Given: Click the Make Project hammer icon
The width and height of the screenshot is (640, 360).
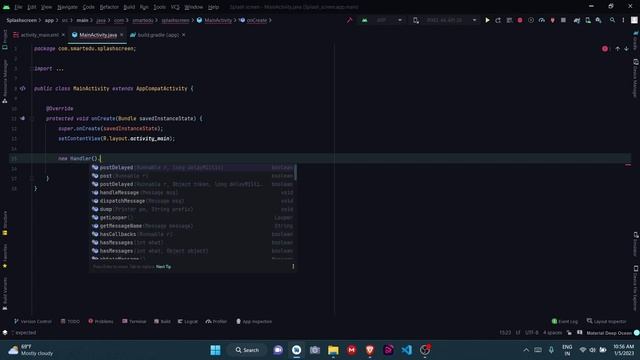Looking at the screenshot, I should (349, 20).
